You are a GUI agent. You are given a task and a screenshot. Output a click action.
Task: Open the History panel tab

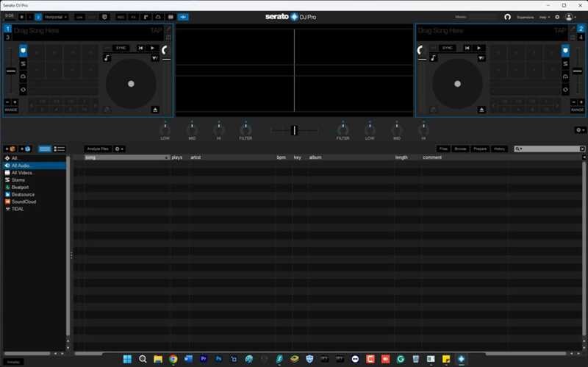[499, 149]
